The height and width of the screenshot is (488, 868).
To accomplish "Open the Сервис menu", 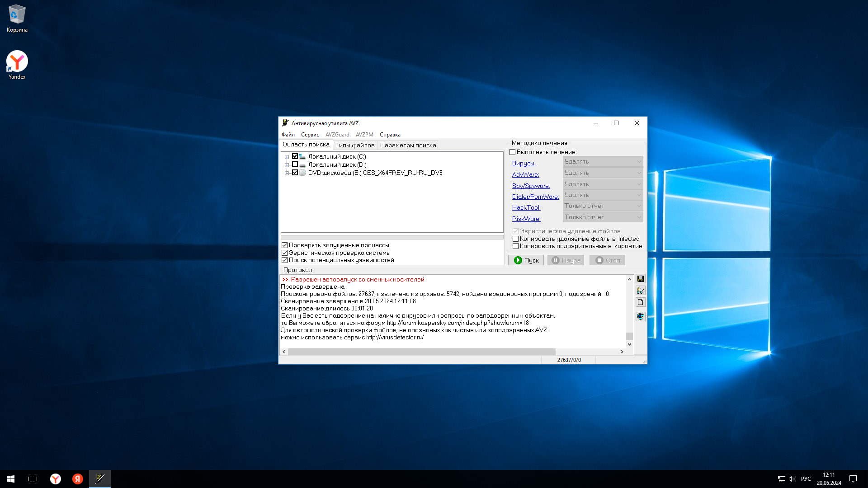I will 310,135.
